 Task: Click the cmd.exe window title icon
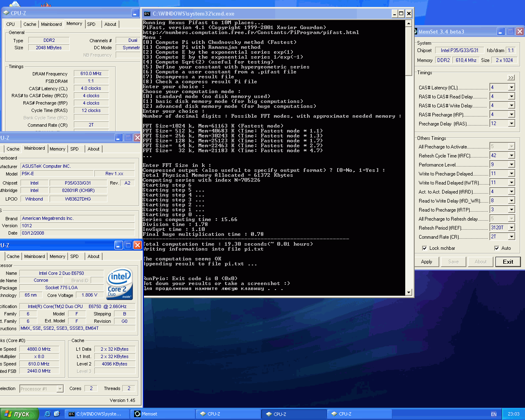coord(147,14)
